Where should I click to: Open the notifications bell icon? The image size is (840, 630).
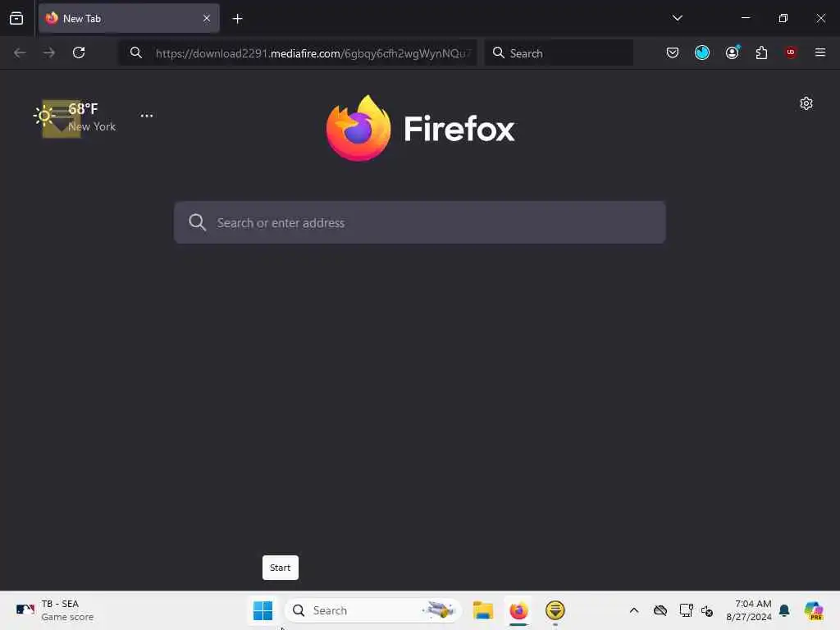tap(784, 610)
